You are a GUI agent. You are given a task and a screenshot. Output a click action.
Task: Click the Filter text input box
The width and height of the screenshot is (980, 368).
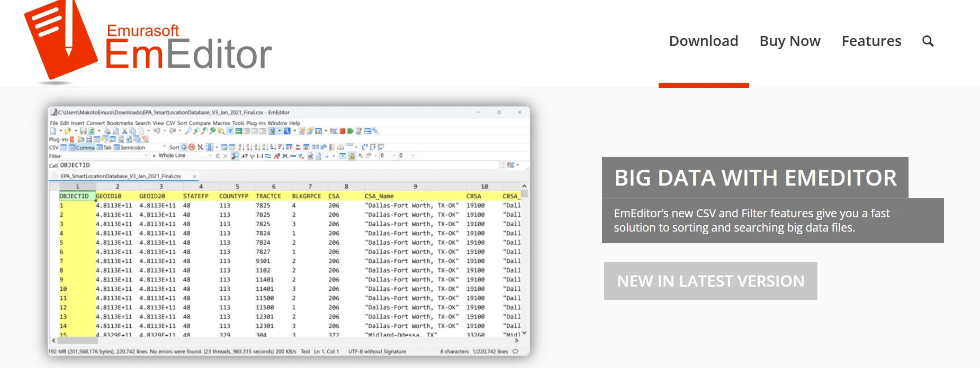[x=105, y=156]
